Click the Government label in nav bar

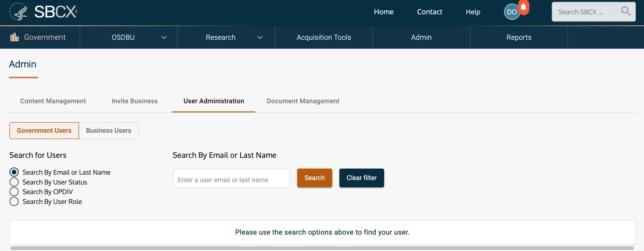45,37
